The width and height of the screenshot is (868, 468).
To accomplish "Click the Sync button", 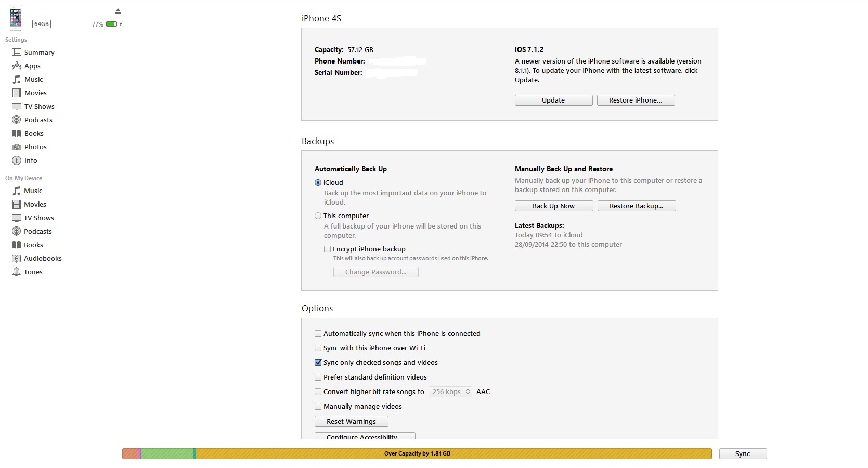I will coord(743,454).
